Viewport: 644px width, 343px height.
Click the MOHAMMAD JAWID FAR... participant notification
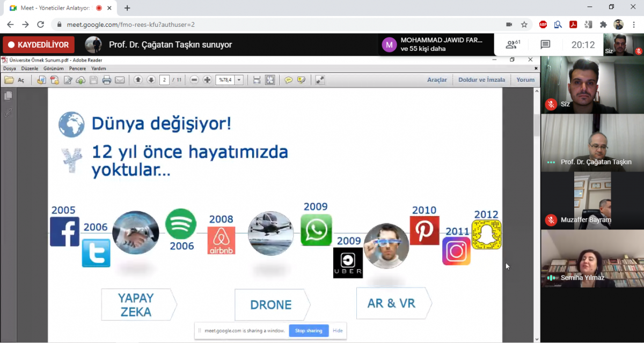pos(436,44)
